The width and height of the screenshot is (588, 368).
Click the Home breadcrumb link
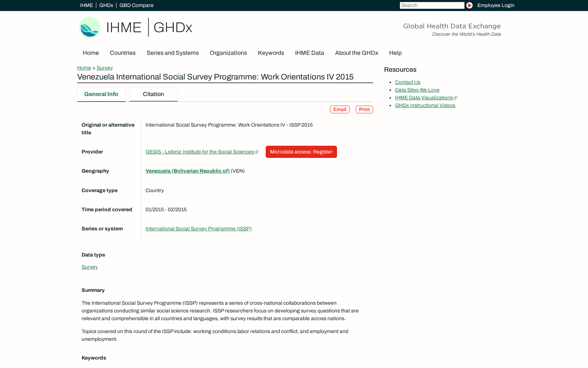click(x=84, y=68)
